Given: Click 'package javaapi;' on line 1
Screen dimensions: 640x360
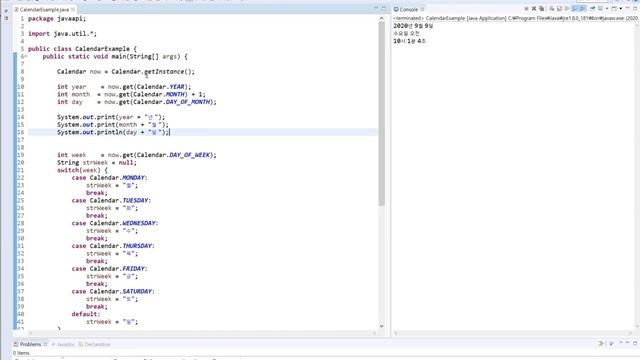Looking at the screenshot, I should (57, 19).
